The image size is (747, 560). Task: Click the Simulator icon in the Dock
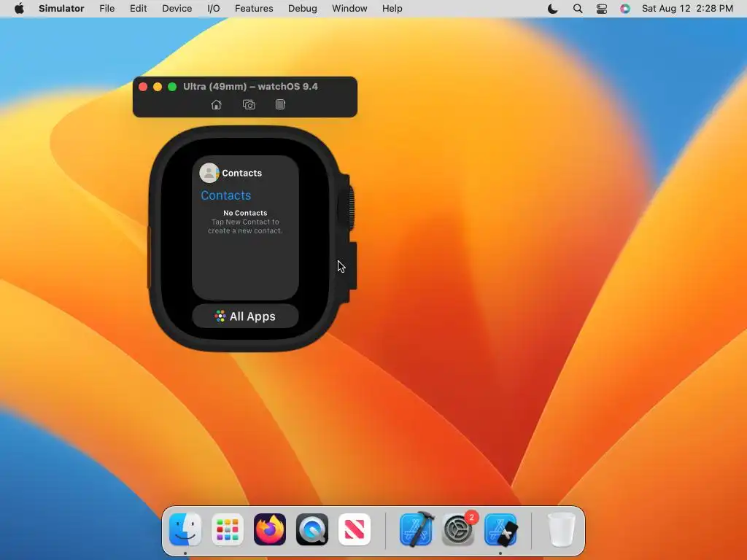500,529
